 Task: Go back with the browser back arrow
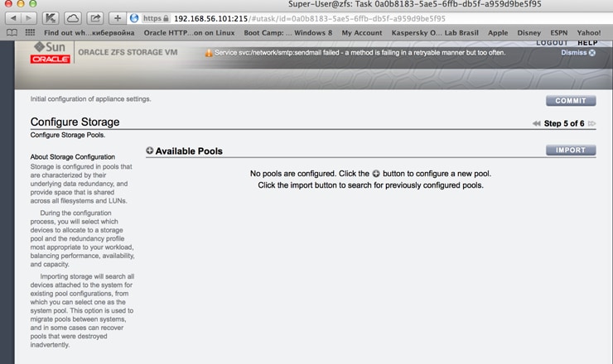(13, 18)
